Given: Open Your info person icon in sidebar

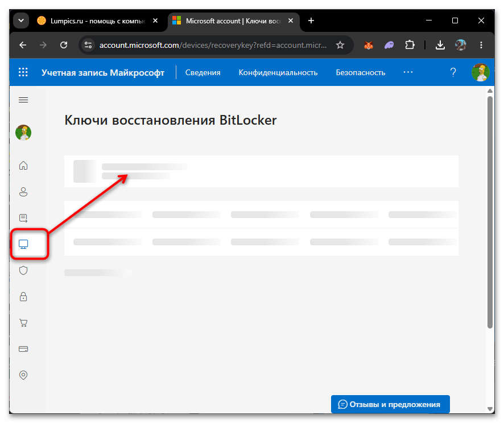Looking at the screenshot, I should pyautogui.click(x=23, y=192).
